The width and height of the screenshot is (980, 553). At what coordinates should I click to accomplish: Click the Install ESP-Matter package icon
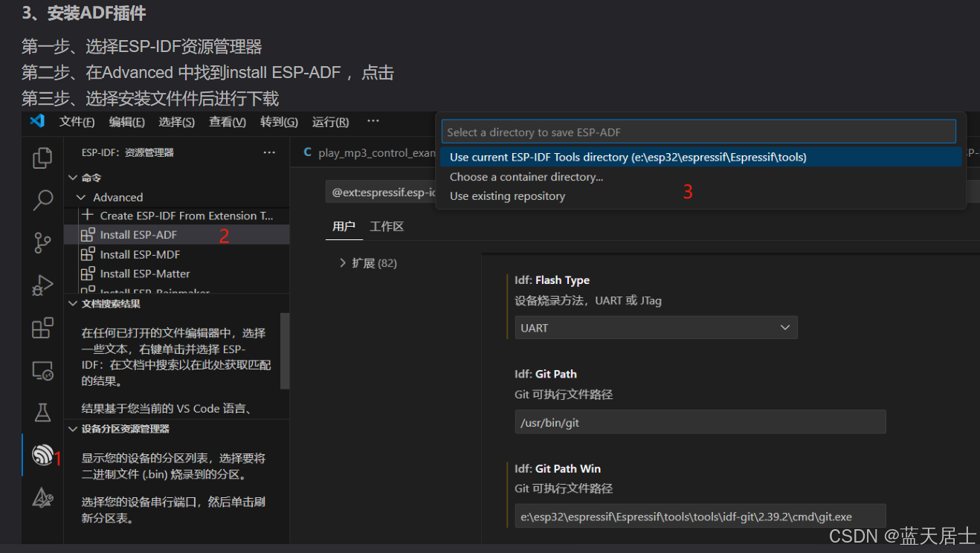[88, 274]
